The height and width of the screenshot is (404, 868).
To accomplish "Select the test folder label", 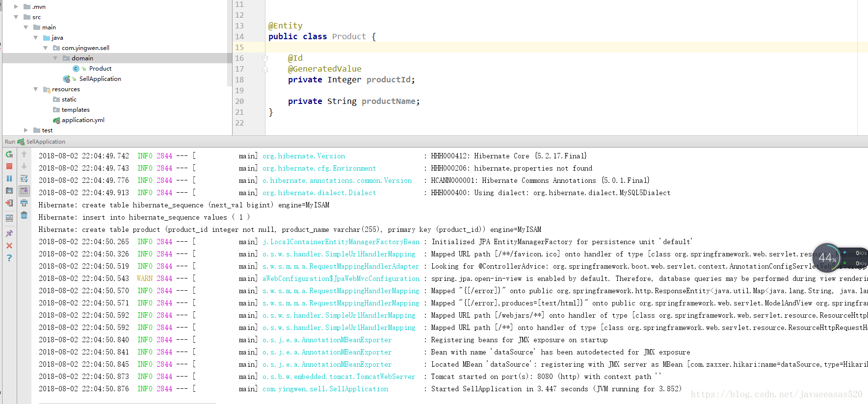I will click(x=47, y=130).
